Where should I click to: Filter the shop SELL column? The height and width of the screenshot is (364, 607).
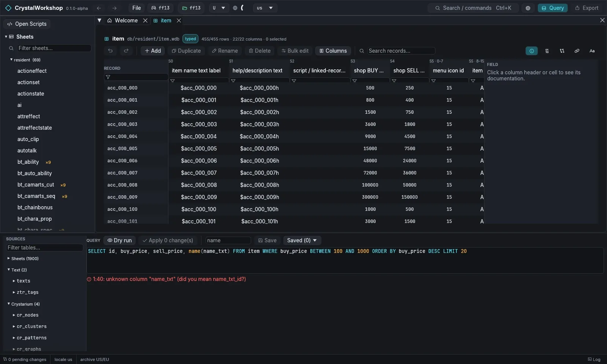(x=394, y=81)
